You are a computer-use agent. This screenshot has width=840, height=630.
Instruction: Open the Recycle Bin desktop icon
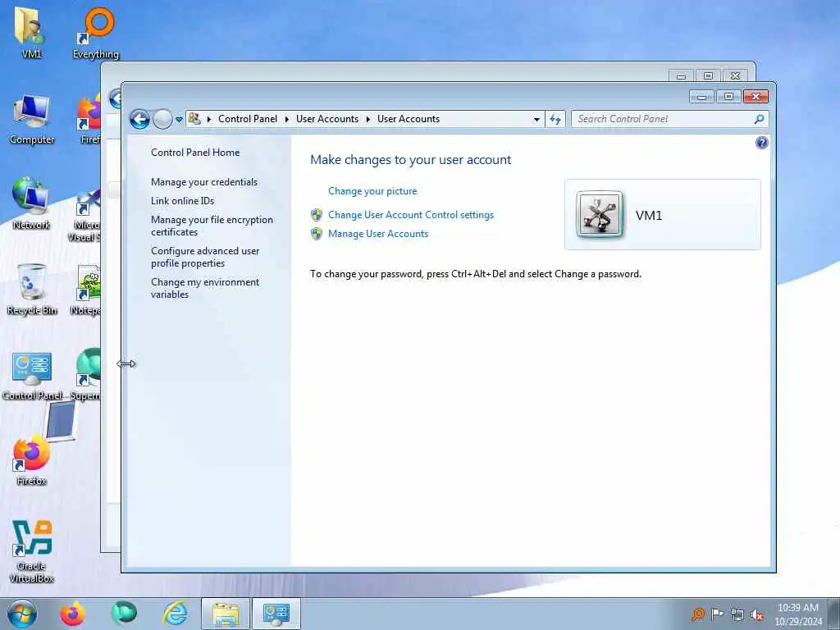(32, 290)
